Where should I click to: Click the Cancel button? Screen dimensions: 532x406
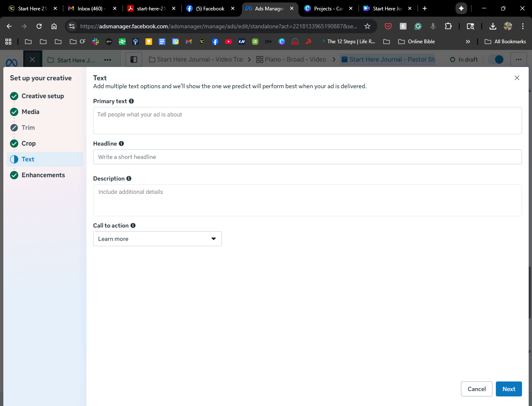476,389
